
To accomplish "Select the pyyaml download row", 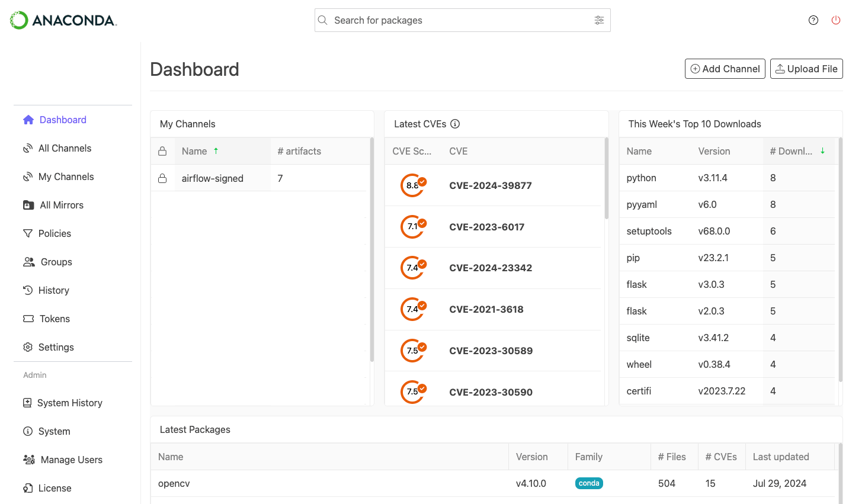I will [727, 204].
